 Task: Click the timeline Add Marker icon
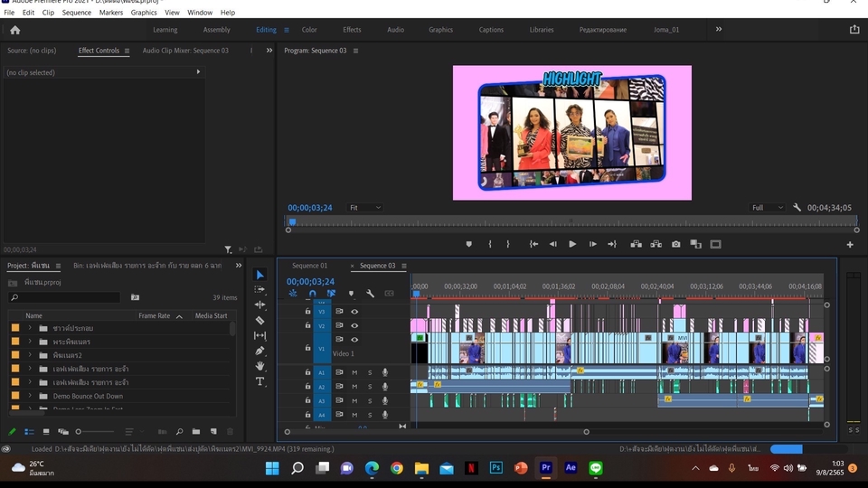click(351, 293)
